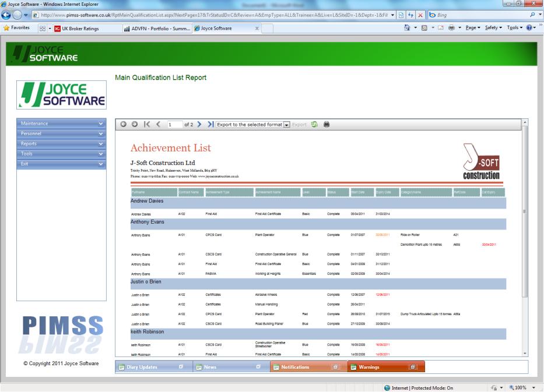The width and height of the screenshot is (544, 392).
Task: Go back with the browser Back arrow
Action: point(6,15)
